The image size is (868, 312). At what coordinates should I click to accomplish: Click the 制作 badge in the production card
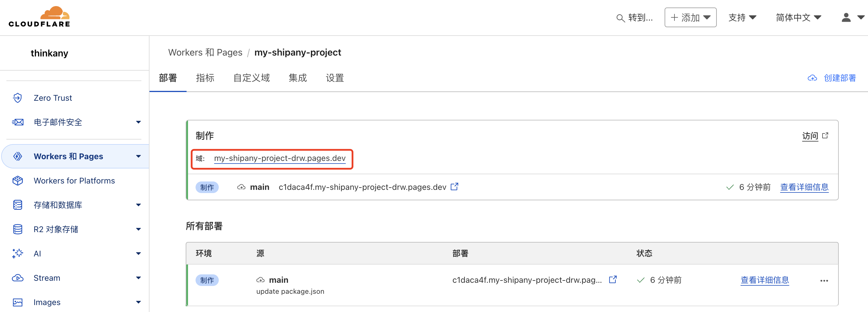coord(207,187)
